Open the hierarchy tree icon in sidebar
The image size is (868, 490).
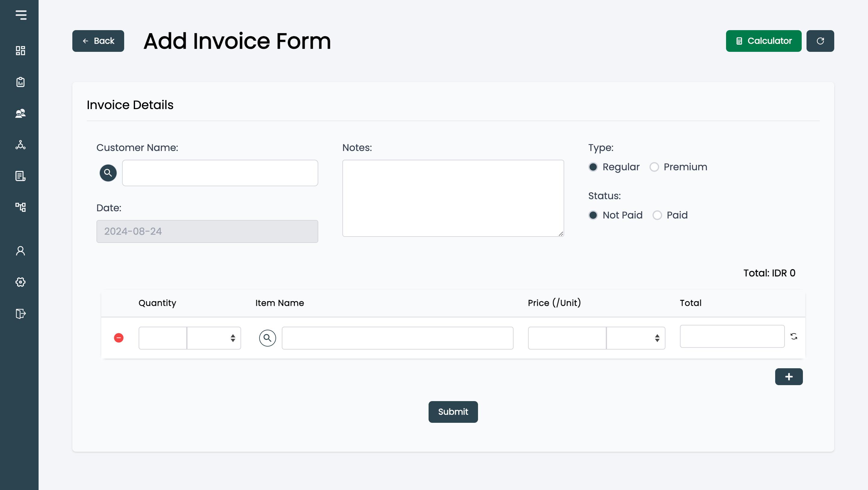pos(20,207)
